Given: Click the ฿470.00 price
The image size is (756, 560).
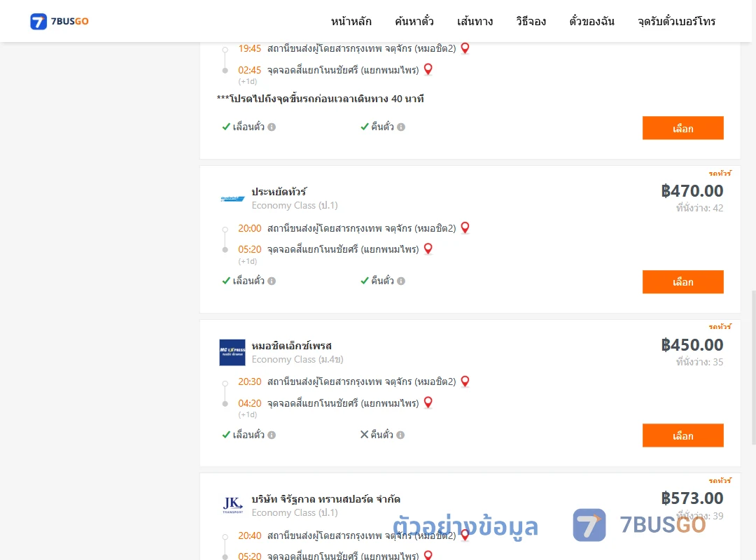Looking at the screenshot, I should [x=692, y=191].
